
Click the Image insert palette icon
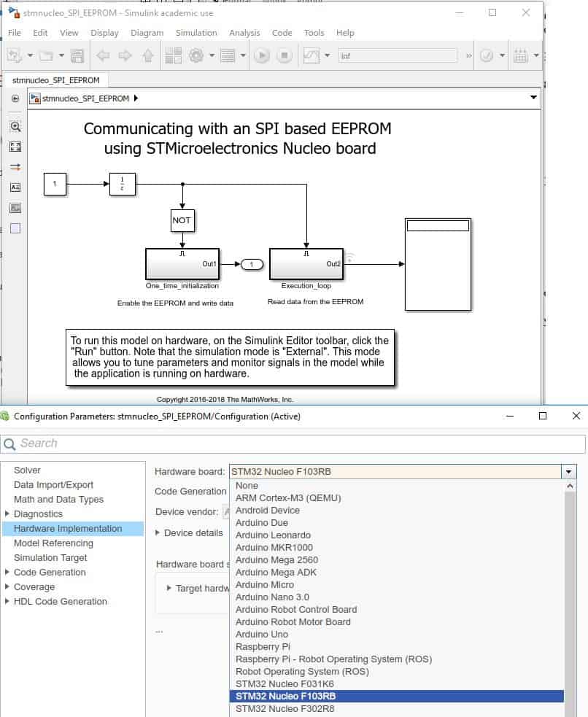pos(15,208)
